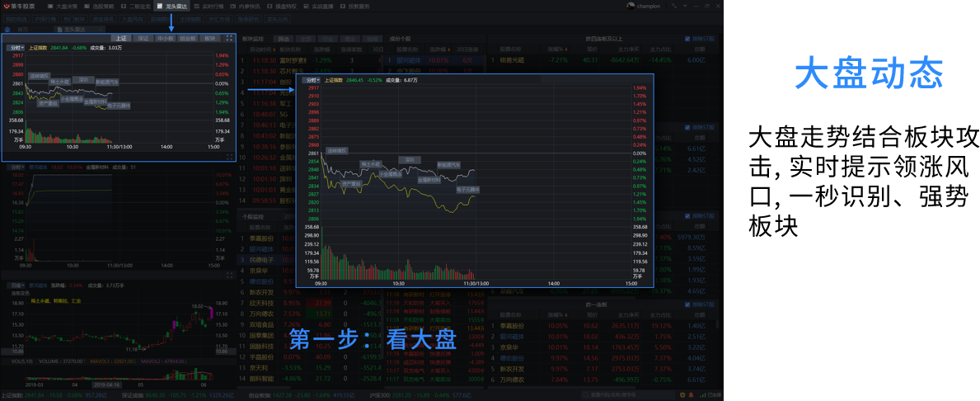The image size is (980, 401).
Task: Open the 分时 dropdown in top-left chart
Action: click(16, 48)
